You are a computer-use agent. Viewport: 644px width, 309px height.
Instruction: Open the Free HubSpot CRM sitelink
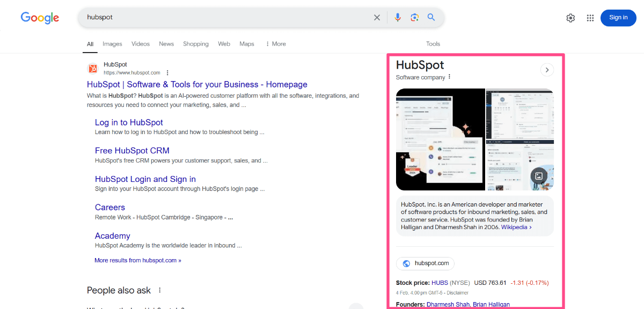(x=132, y=151)
